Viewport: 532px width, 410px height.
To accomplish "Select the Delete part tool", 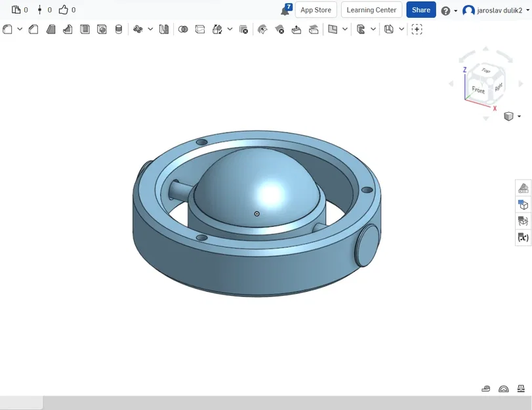I will [x=243, y=30].
